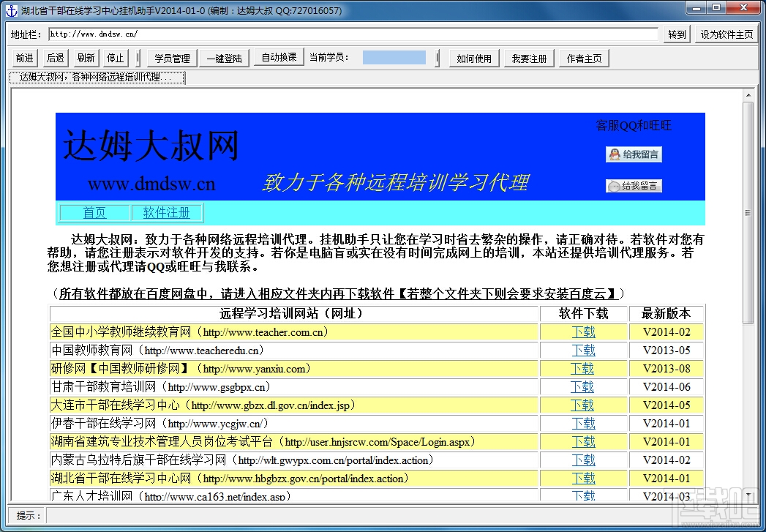Maximize the application window
766x532 pixels.
717,8
